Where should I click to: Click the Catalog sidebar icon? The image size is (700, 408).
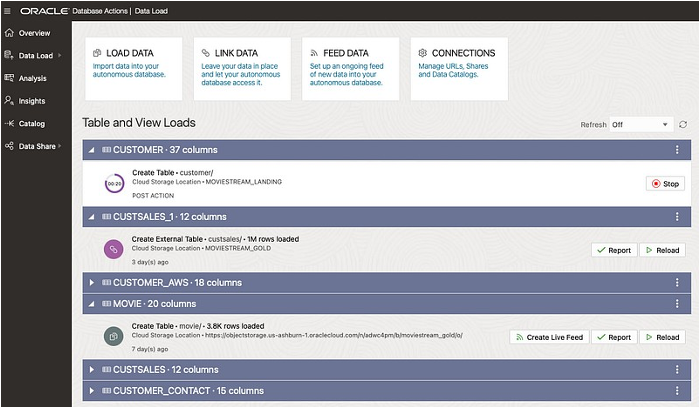tap(9, 123)
